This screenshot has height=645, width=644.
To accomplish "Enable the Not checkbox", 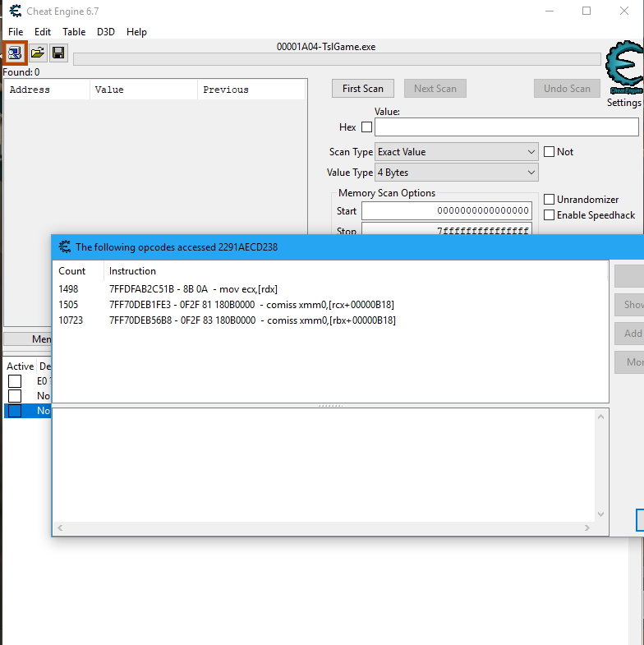I will 549,152.
